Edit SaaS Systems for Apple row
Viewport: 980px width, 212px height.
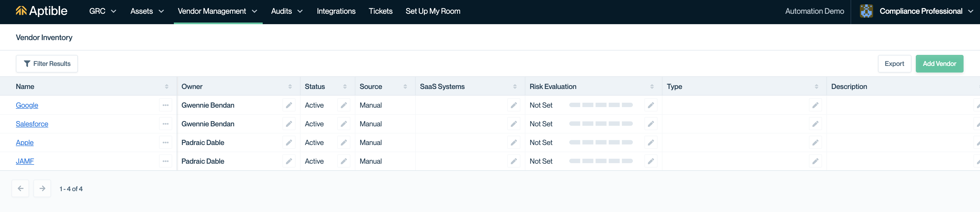pyautogui.click(x=514, y=143)
